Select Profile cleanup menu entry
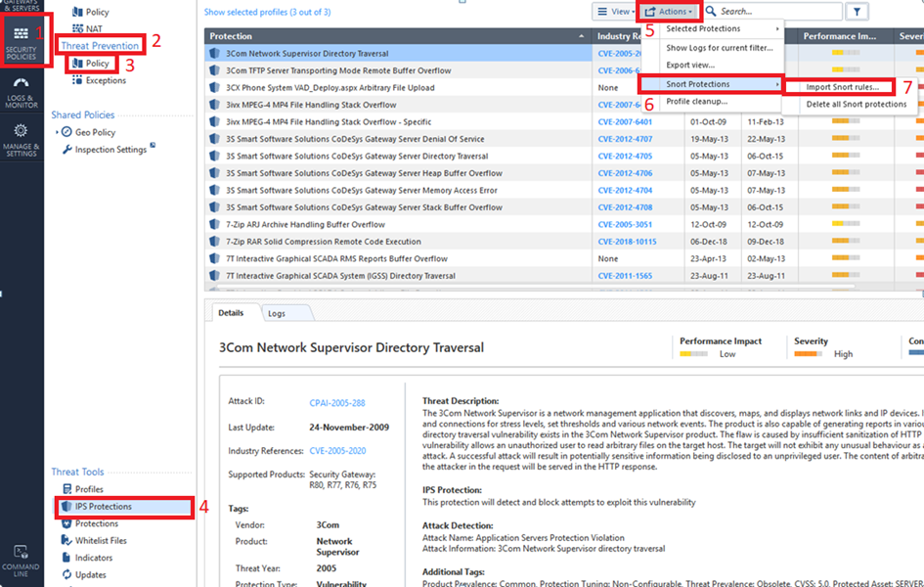The image size is (924, 587). [696, 102]
